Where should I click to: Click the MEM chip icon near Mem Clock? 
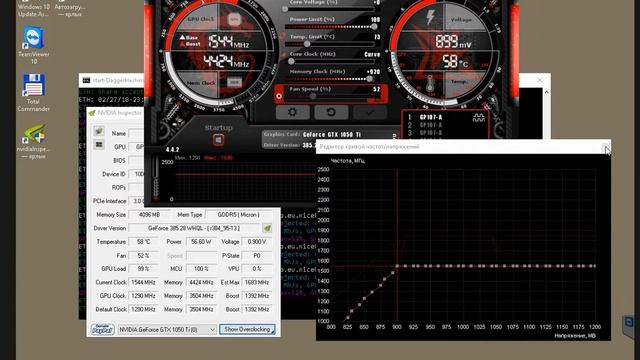coord(234,82)
